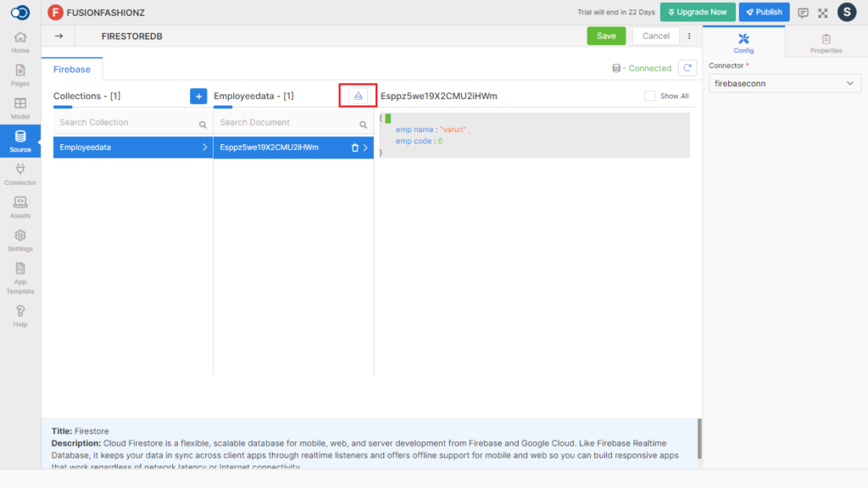
Task: Expand document Esppz5we19X2CMU2iHWm chevron
Action: coord(365,147)
